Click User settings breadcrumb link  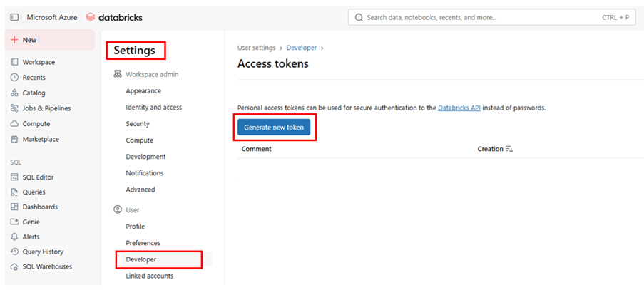pyautogui.click(x=256, y=48)
